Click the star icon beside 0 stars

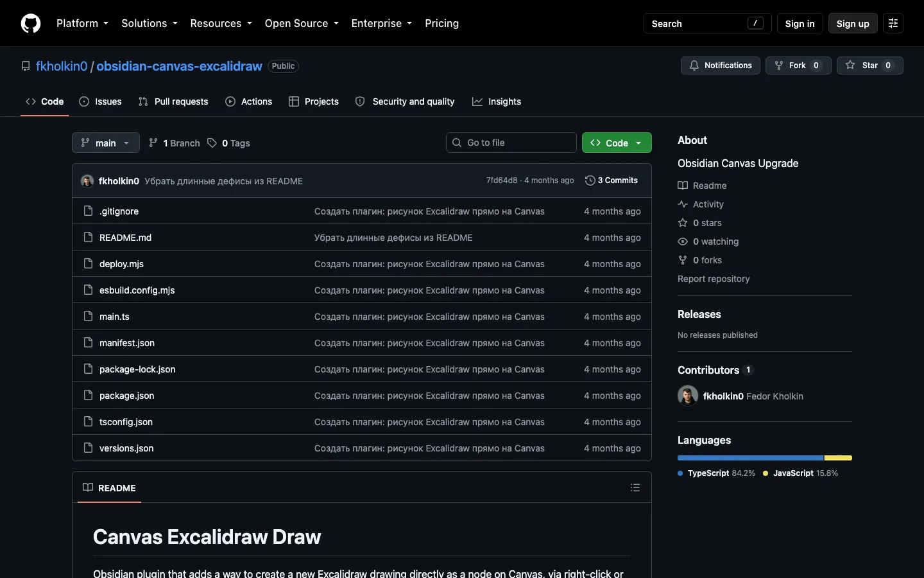[x=683, y=223]
